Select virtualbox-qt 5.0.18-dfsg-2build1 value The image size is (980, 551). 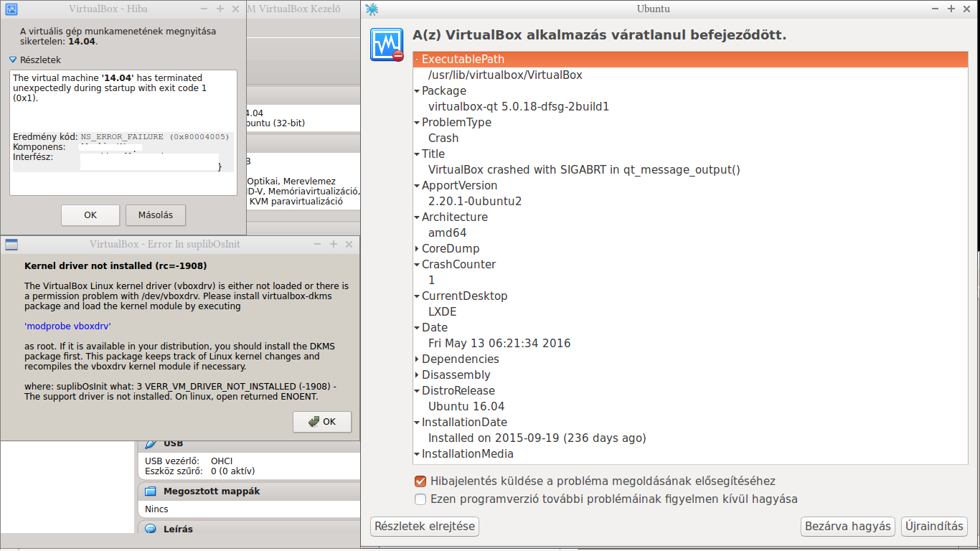(519, 107)
